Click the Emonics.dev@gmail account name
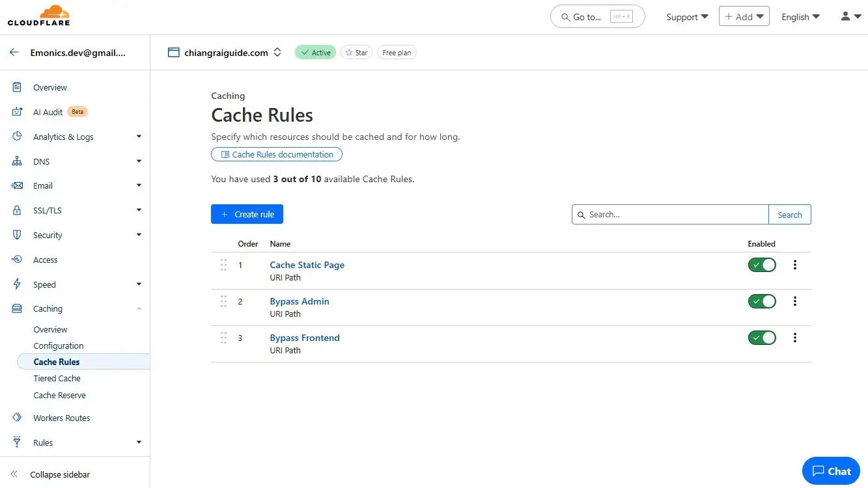This screenshot has height=488, width=868. pos(78,53)
